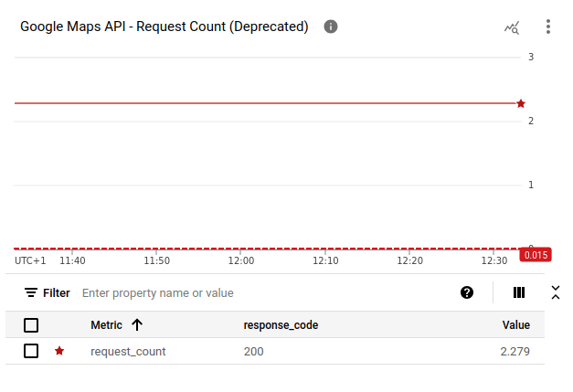Sort by the response_code column header
The height and width of the screenshot is (392, 573).
(x=281, y=325)
